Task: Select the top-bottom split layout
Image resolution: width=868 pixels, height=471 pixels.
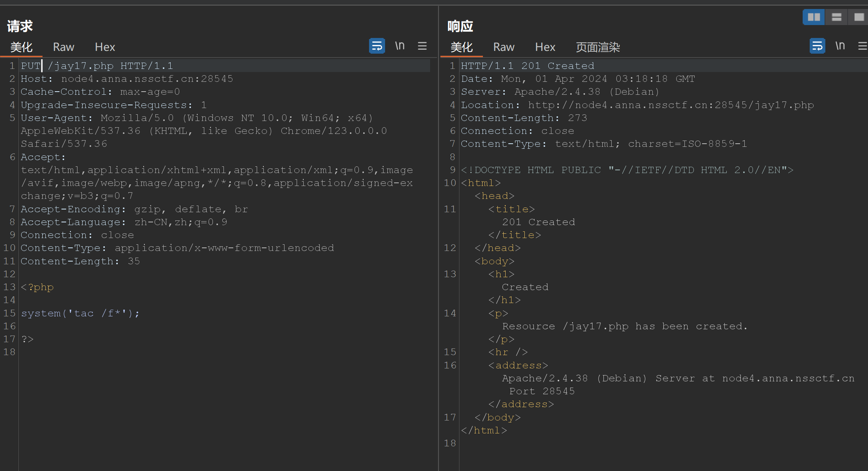Action: click(x=837, y=17)
